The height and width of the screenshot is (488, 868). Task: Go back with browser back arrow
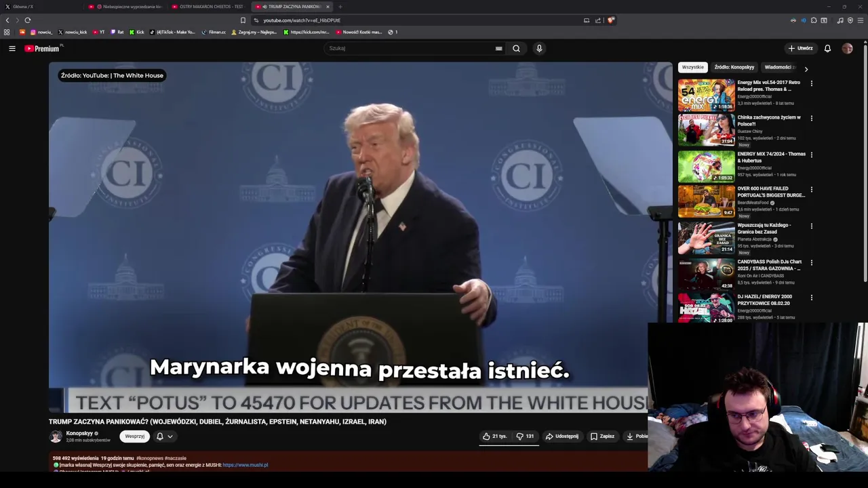tap(7, 20)
